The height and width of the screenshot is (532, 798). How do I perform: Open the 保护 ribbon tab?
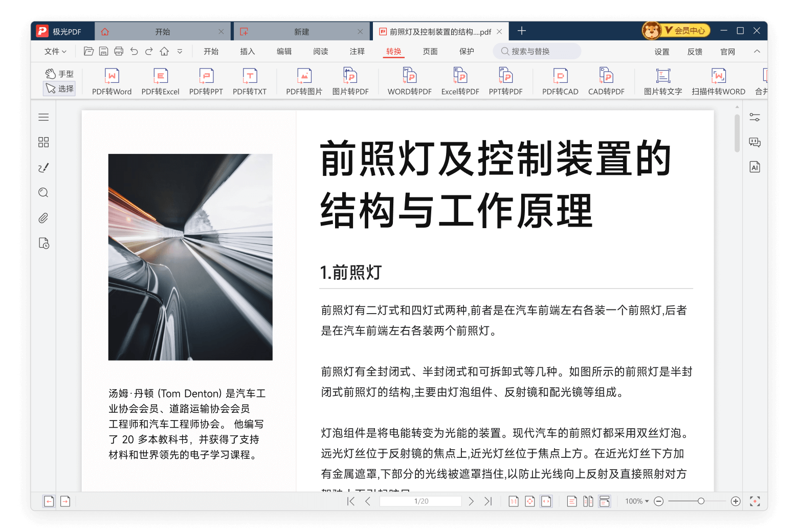467,51
